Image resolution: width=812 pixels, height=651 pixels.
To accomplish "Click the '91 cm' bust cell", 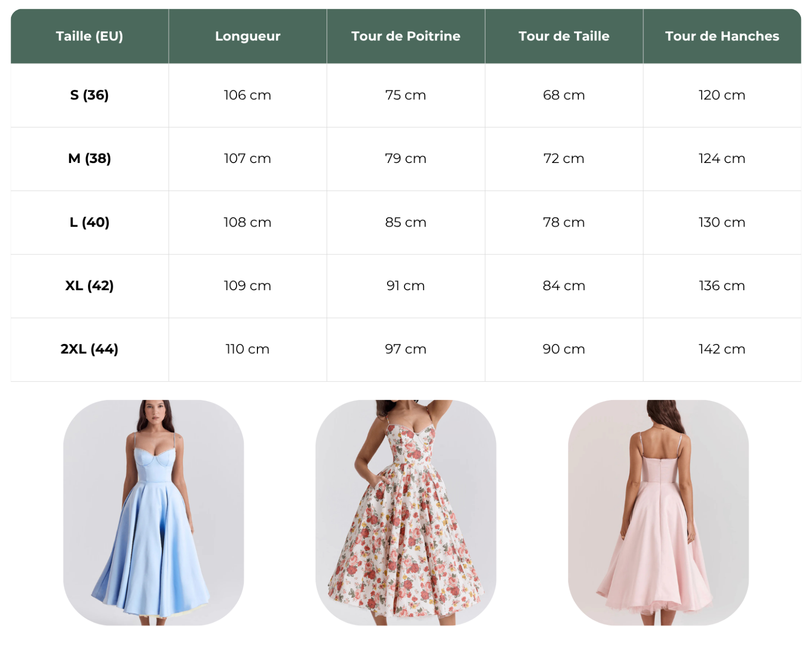I will 406,286.
